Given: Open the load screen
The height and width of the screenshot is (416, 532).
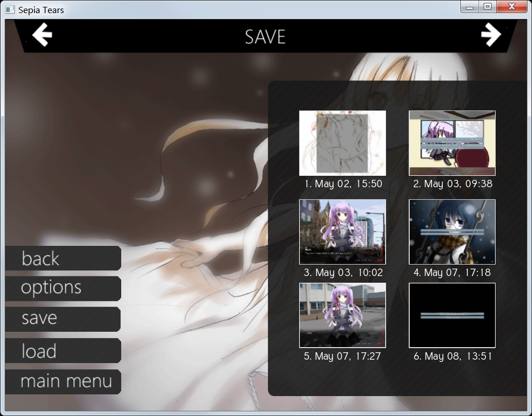Looking at the screenshot, I should (39, 351).
